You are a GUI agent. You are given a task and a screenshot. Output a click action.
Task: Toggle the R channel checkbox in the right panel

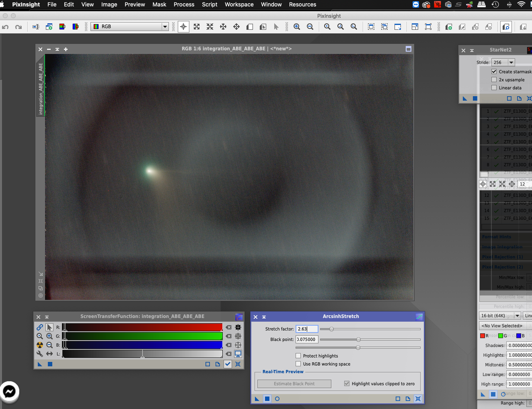pos(483,336)
